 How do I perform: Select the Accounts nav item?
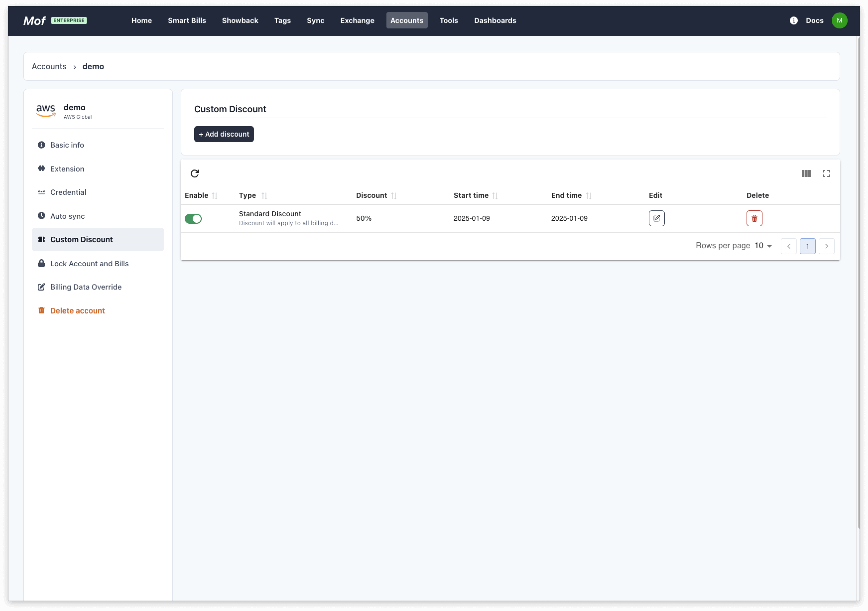point(407,21)
